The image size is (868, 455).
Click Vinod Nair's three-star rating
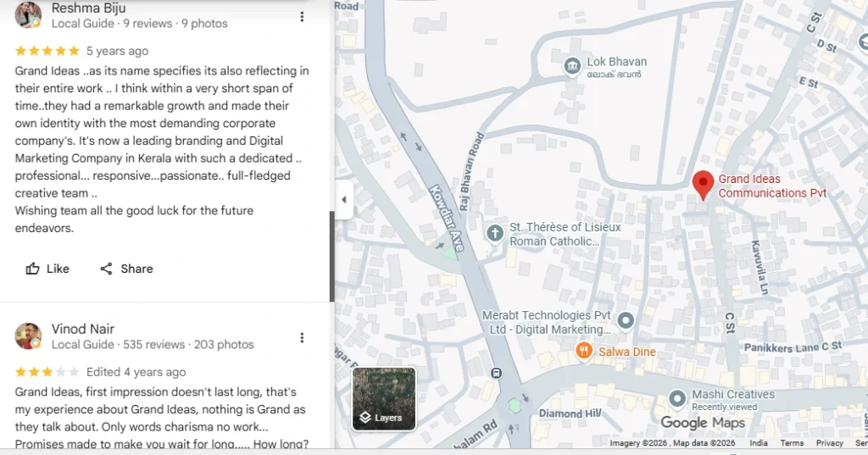tap(47, 372)
